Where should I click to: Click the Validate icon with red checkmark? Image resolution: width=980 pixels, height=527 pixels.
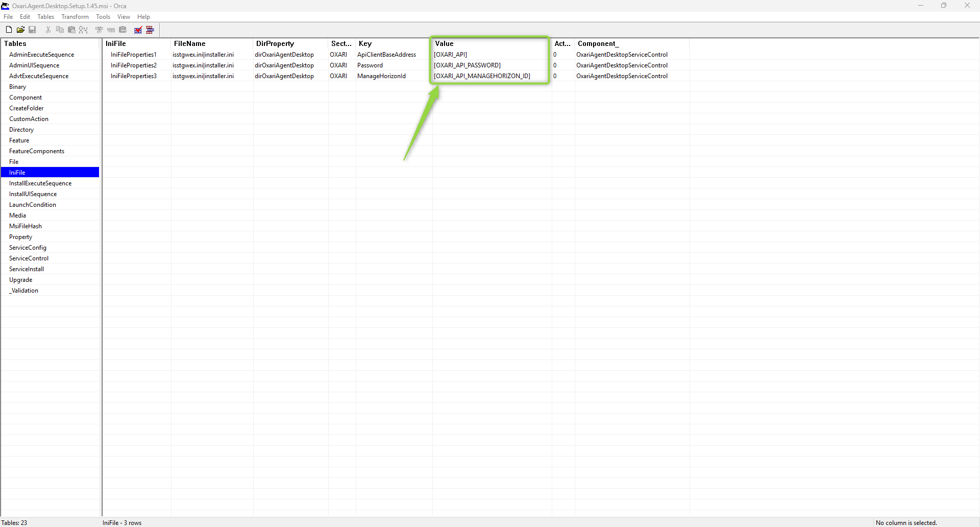138,30
